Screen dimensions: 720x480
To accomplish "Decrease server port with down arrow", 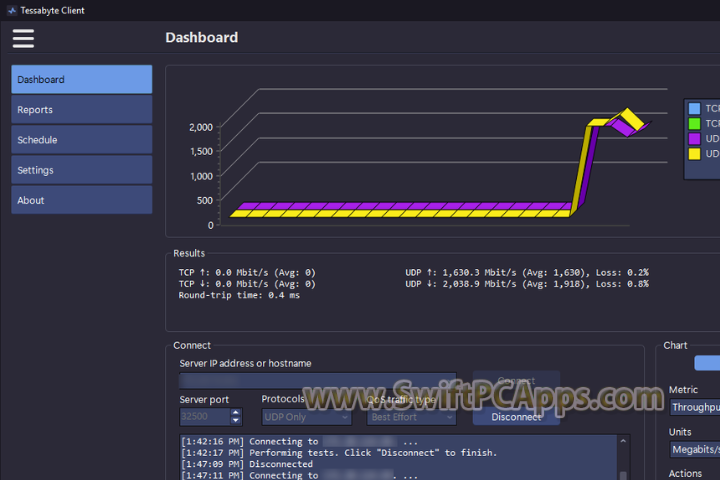I will 236,420.
